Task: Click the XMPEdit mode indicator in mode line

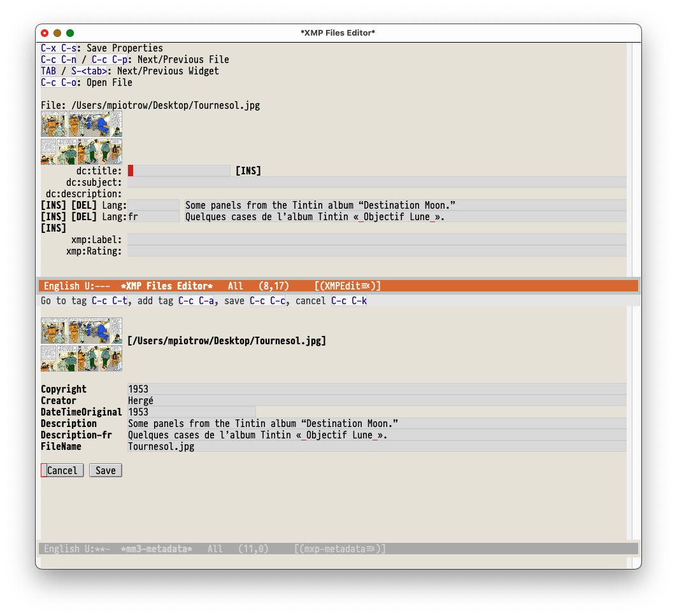Action: pos(348,286)
